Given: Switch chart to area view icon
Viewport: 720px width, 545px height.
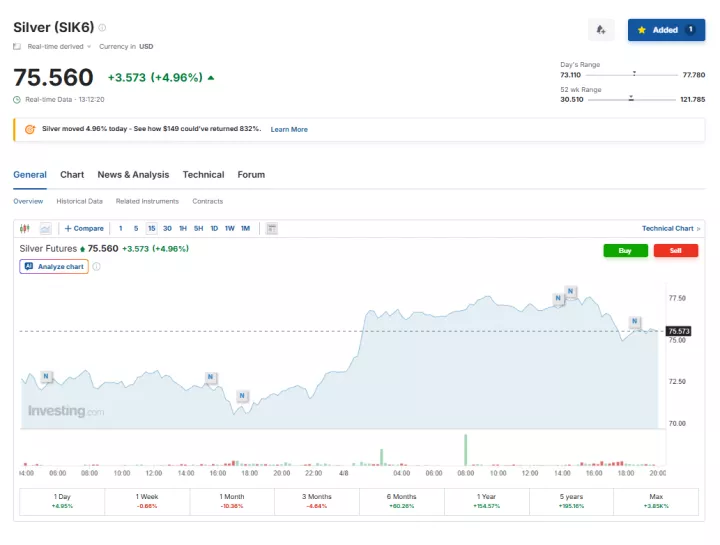Looking at the screenshot, I should (45, 228).
